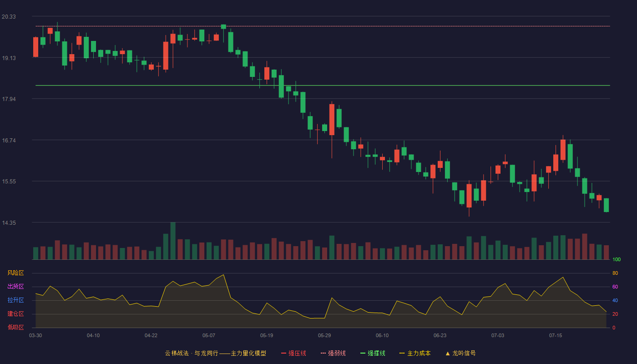The image size is (637, 364).
Task: Select the 建仓区 zone label
Action: [15, 314]
